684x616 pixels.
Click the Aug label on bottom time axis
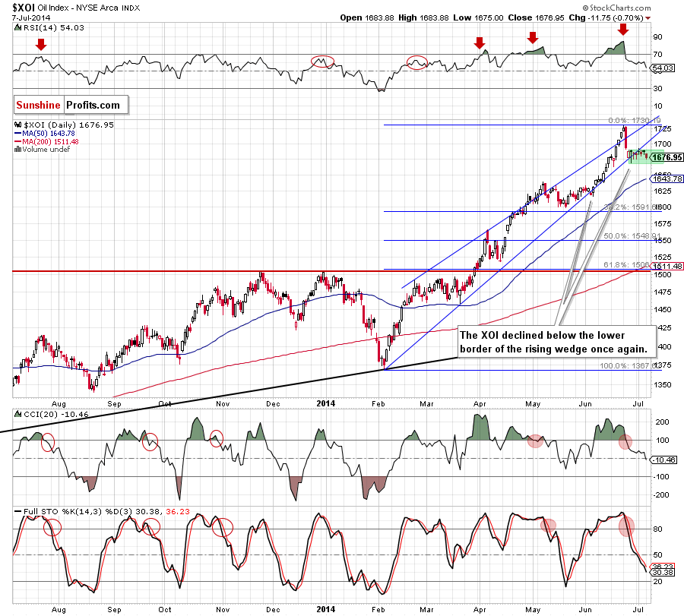pos(59,609)
